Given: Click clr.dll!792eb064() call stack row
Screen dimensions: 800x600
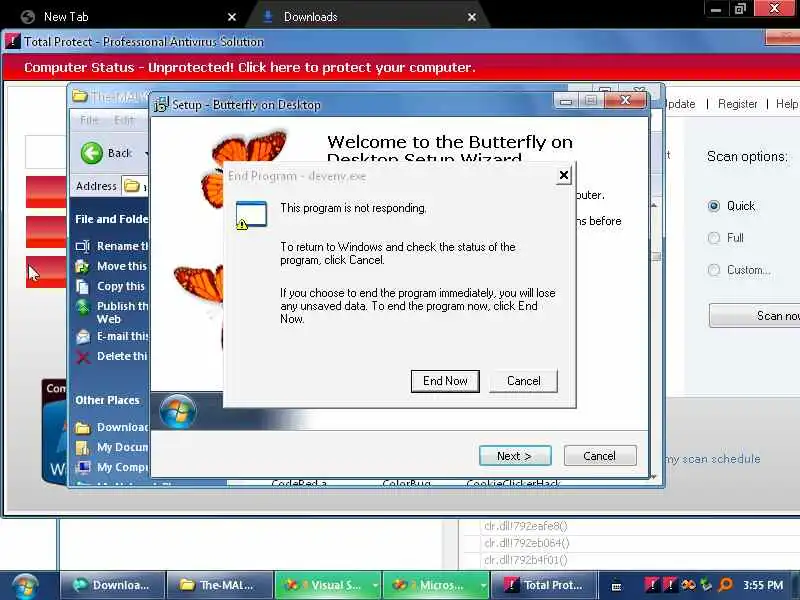Looking at the screenshot, I should (x=527, y=543).
